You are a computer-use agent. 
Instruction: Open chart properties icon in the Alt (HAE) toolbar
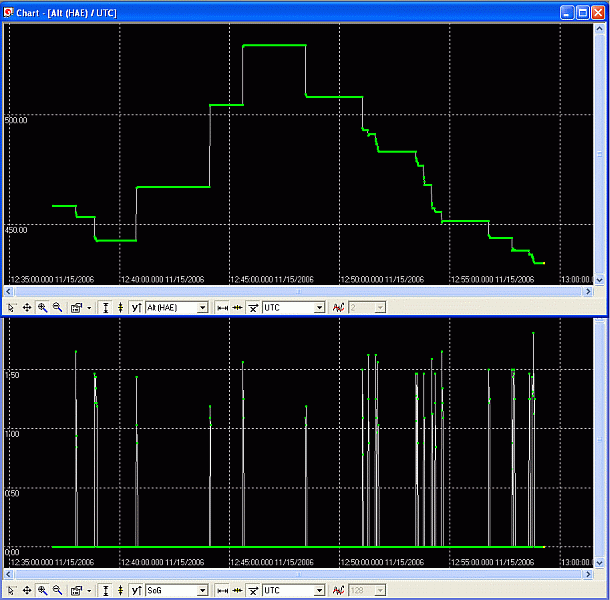(76, 308)
